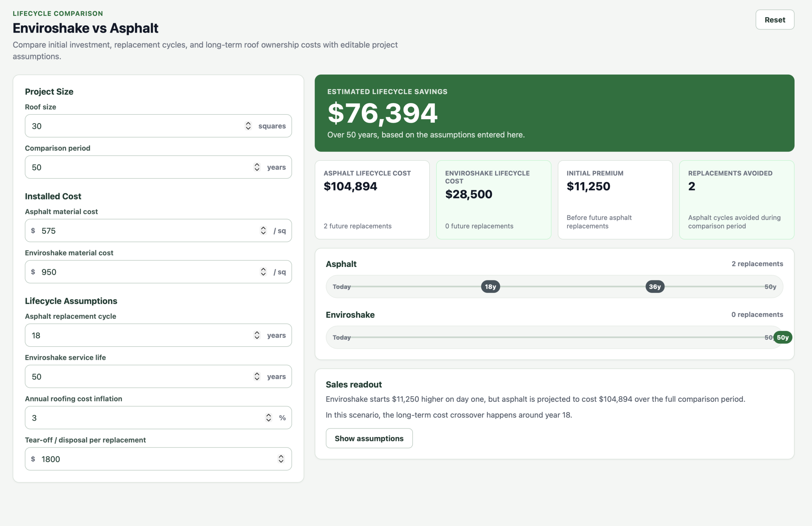Click the Asphalt replacement cycle stepper
Viewport: 812px width, 526px height.
coord(257,335)
